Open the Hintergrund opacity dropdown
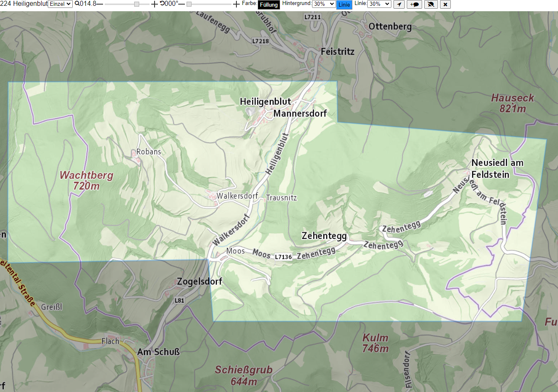 [324, 4]
